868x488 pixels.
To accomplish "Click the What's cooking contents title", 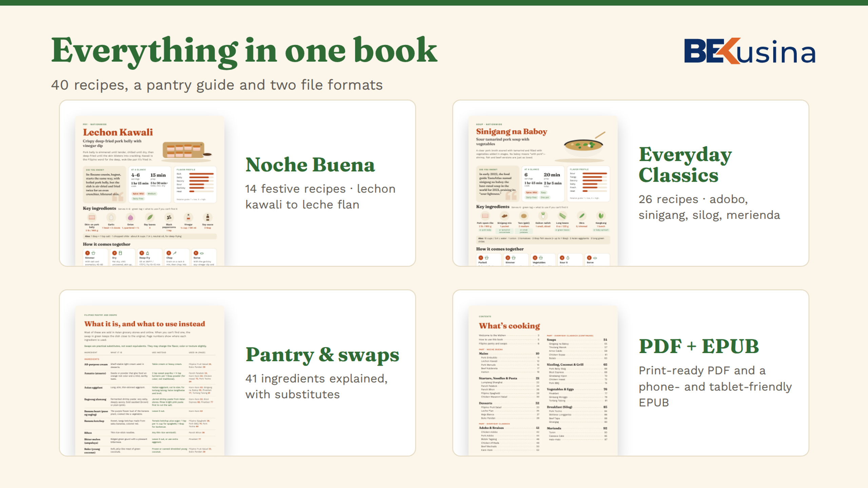I will point(509,326).
